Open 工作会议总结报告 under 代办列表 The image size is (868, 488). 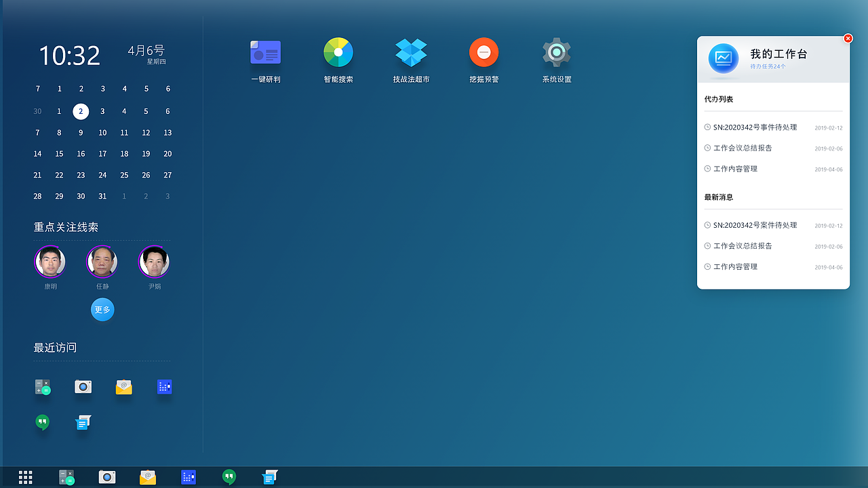click(773, 148)
